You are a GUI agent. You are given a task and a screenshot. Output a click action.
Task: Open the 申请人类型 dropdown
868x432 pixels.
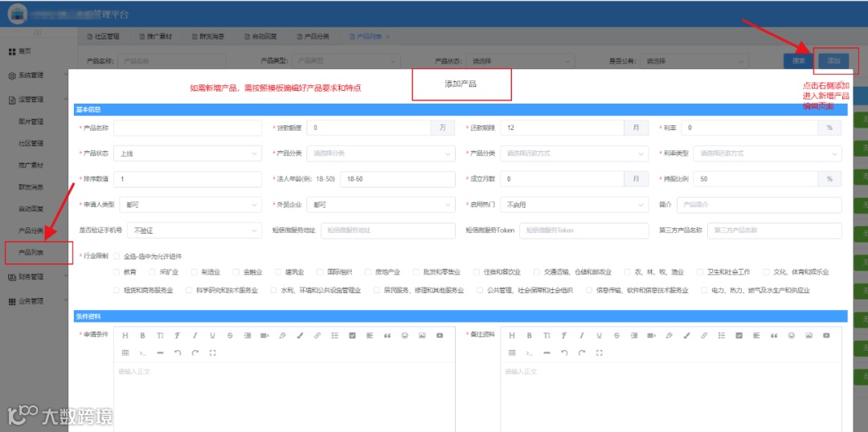pyautogui.click(x=190, y=205)
